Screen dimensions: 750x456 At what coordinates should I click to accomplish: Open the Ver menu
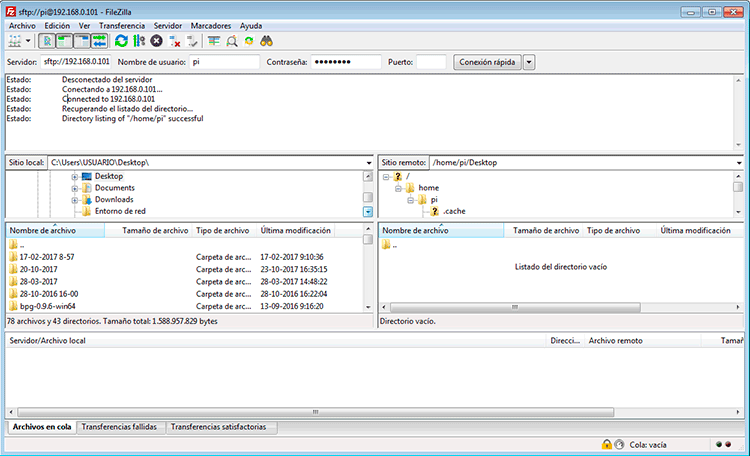(84, 26)
